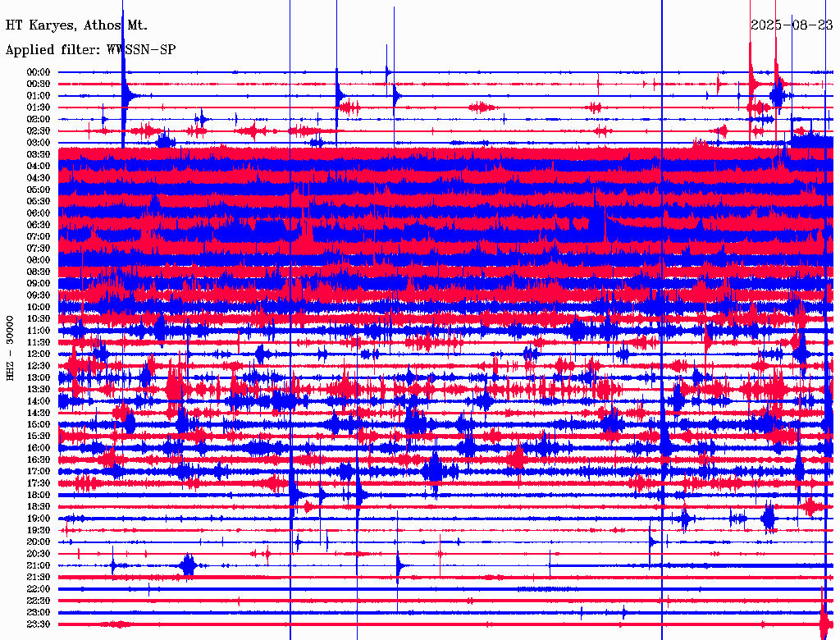Select the 02:30 time row label
This screenshot has width=840, height=640.
(x=39, y=131)
